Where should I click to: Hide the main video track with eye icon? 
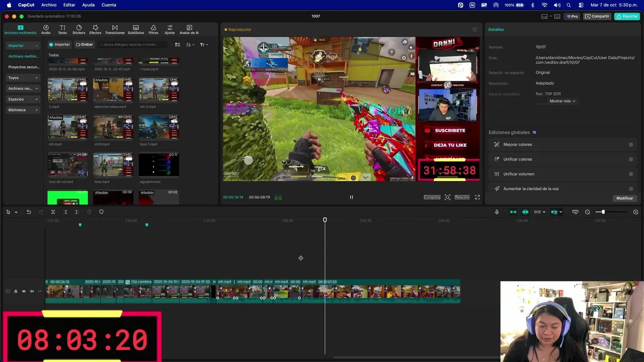pyautogui.click(x=24, y=291)
